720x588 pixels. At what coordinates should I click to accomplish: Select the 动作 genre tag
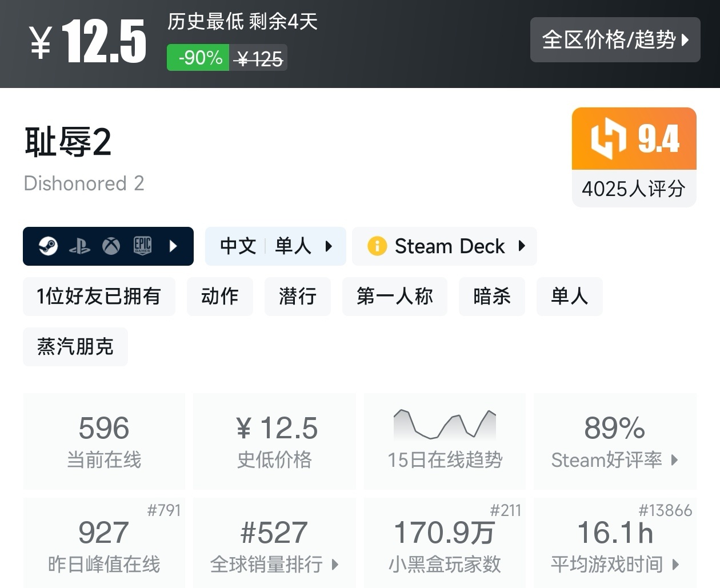tap(219, 297)
